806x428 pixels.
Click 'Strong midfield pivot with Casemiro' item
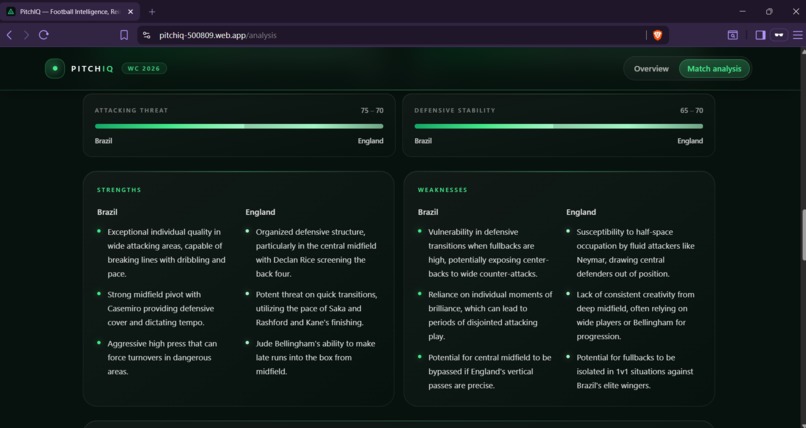(161, 308)
